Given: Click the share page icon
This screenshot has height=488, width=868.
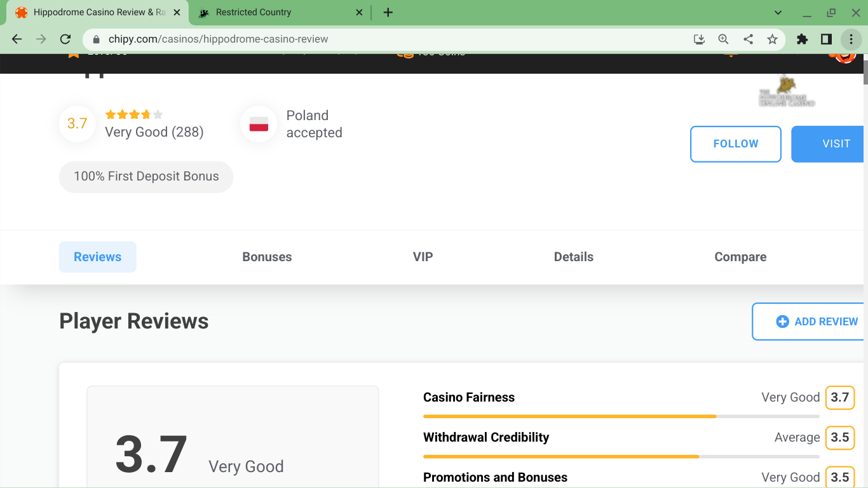Looking at the screenshot, I should tap(748, 39).
